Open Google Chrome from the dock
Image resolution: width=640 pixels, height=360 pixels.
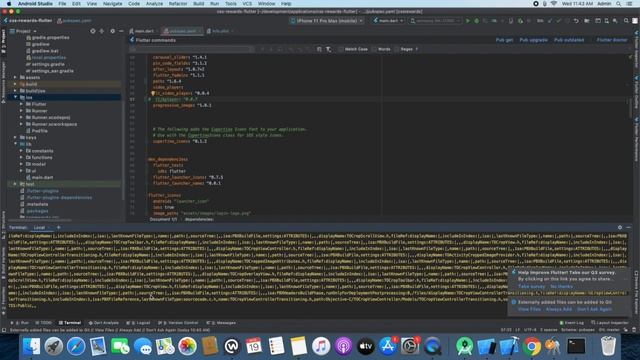532,346
